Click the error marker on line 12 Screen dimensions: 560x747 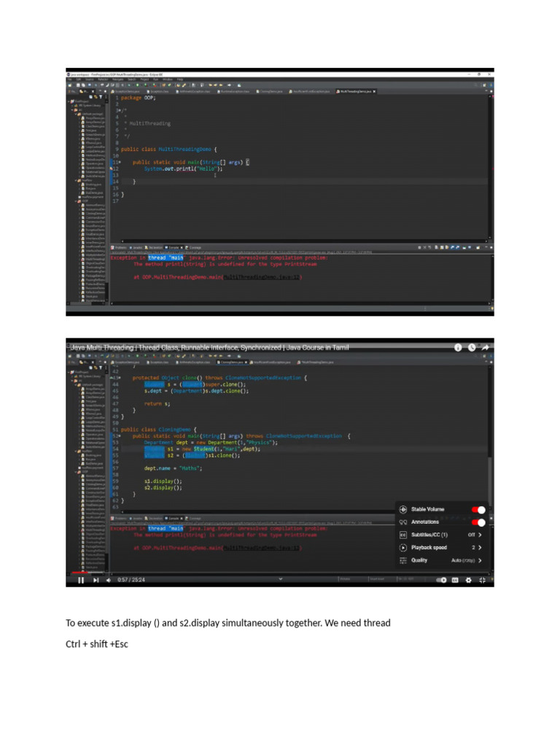(112, 169)
